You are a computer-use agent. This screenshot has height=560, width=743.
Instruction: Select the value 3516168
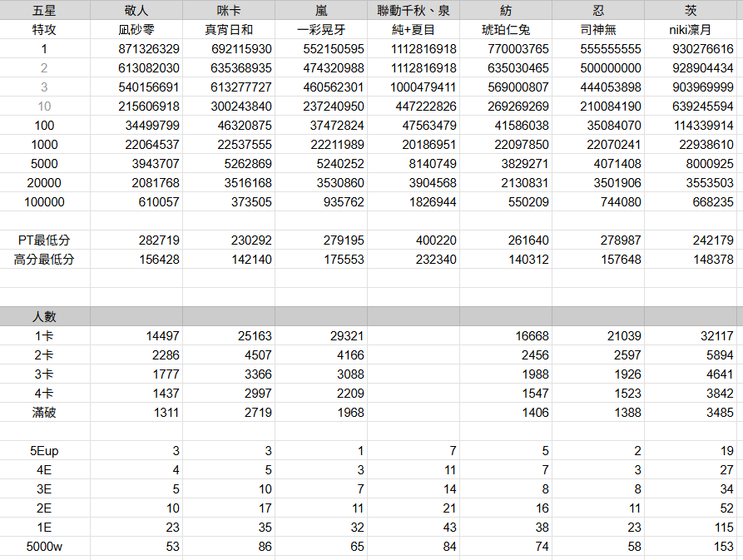pos(248,183)
